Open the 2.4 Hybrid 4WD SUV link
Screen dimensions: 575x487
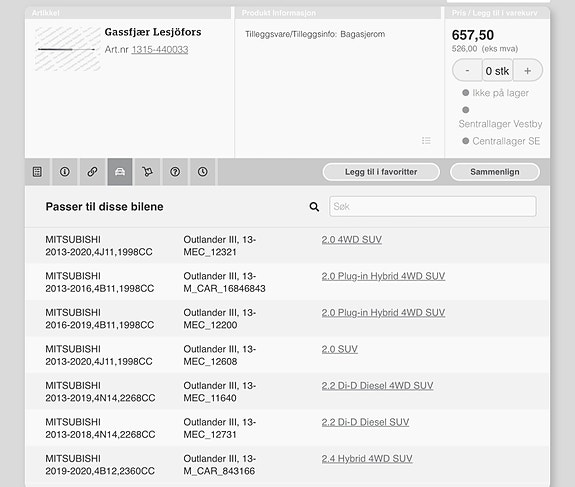tap(367, 458)
